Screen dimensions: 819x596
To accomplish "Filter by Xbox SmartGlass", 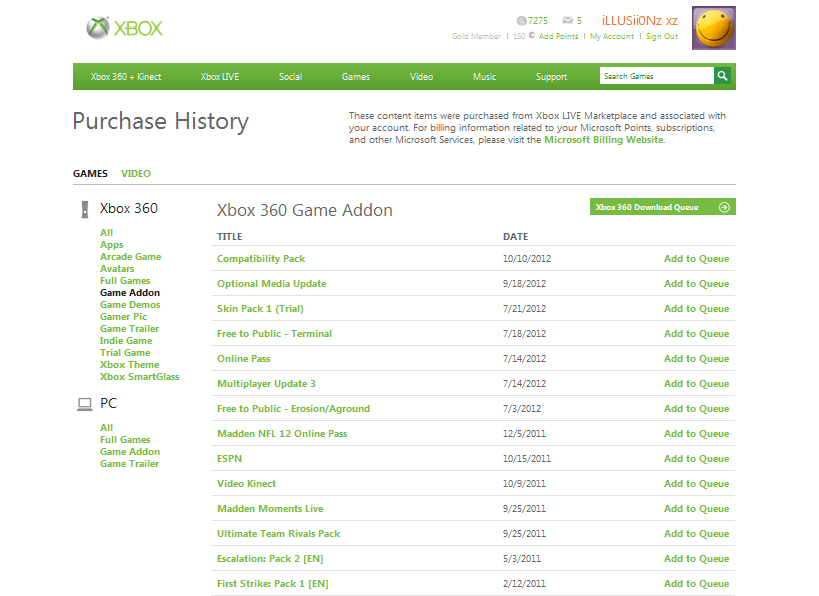I will (x=139, y=377).
